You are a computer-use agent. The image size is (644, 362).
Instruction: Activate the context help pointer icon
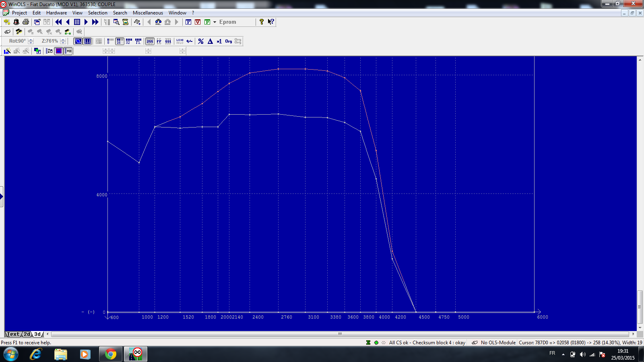coord(271,22)
